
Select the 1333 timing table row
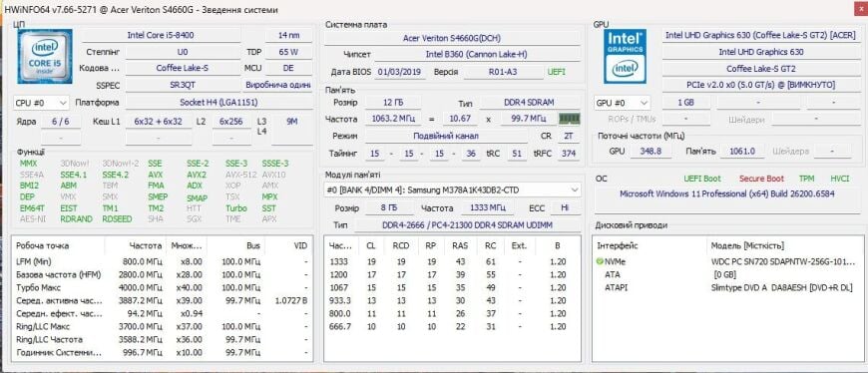point(453,261)
